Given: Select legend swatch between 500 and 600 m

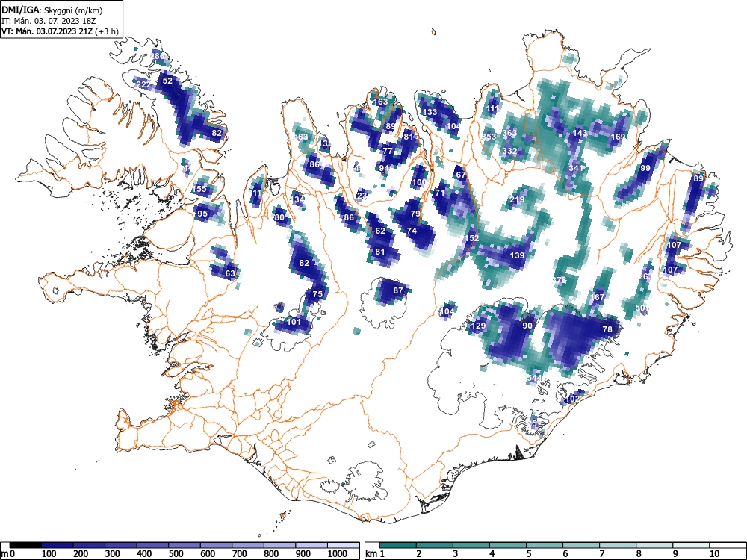Looking at the screenshot, I should pyautogui.click(x=185, y=545).
